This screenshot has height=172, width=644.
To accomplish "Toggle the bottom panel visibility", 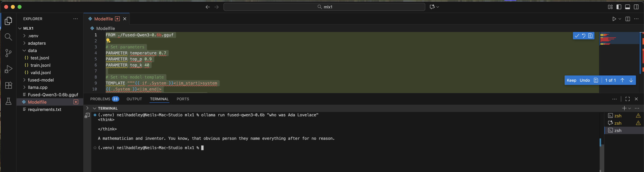I will 628,7.
